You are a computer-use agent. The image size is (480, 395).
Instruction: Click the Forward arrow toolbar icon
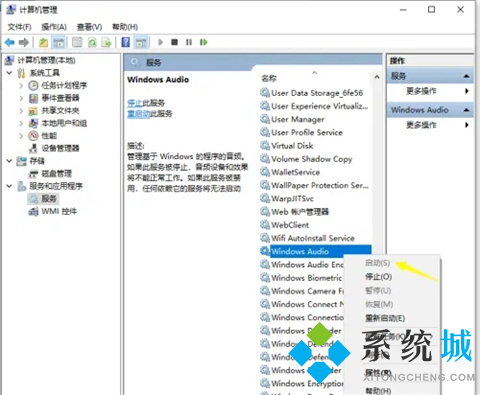pyautogui.click(x=24, y=42)
